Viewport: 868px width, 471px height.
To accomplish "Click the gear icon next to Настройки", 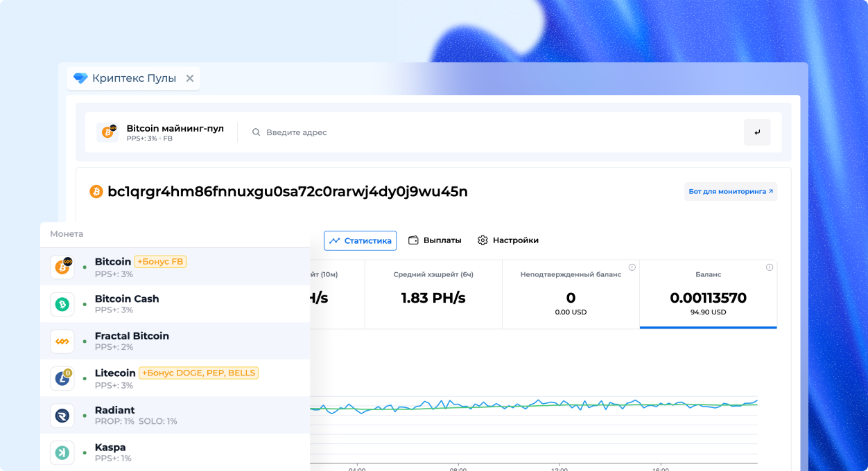I will coord(483,240).
